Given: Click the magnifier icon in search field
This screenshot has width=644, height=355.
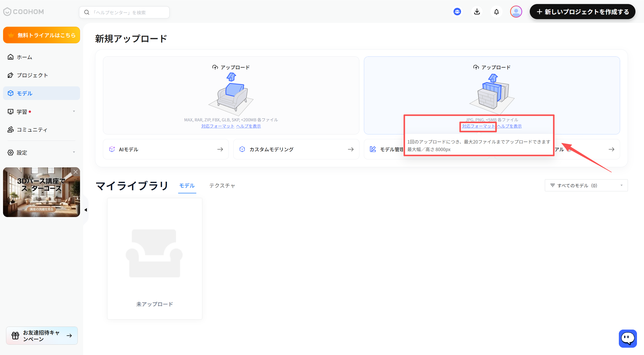Looking at the screenshot, I should point(87,12).
